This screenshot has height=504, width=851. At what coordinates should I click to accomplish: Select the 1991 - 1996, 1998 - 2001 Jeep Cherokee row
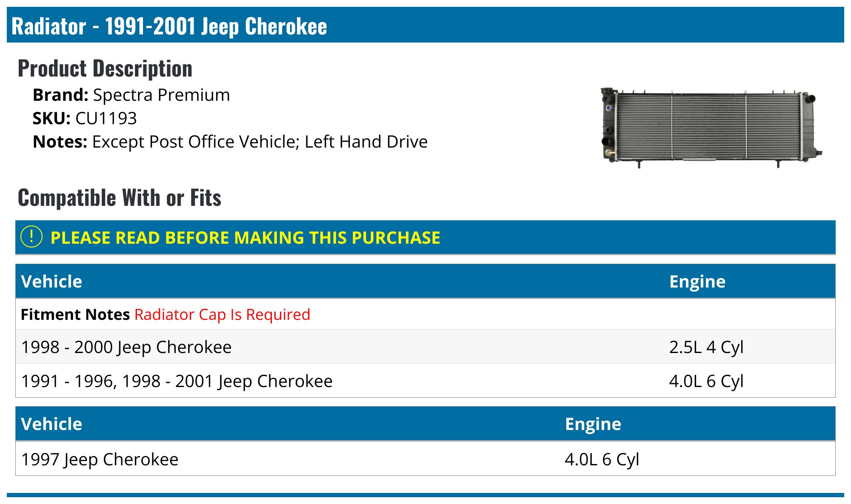coord(425,381)
